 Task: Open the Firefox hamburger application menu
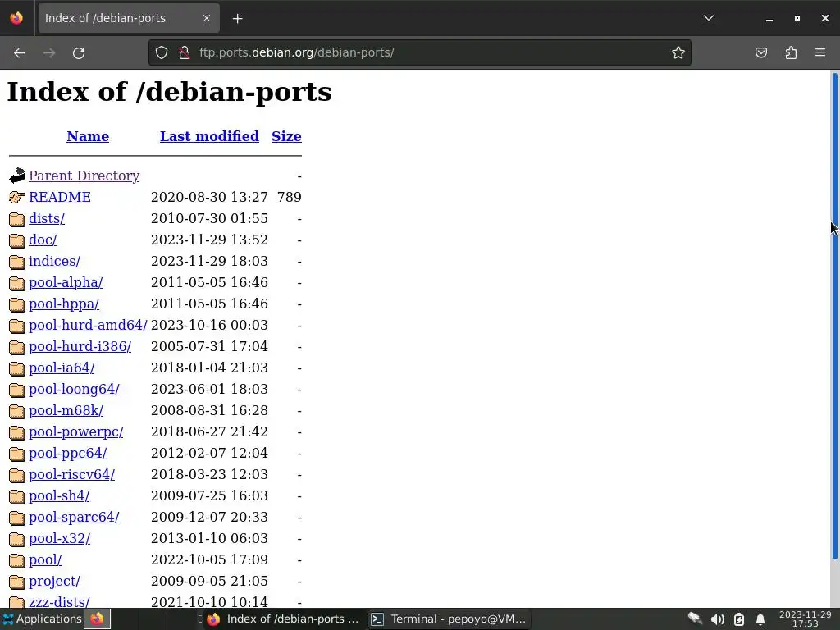tap(820, 52)
